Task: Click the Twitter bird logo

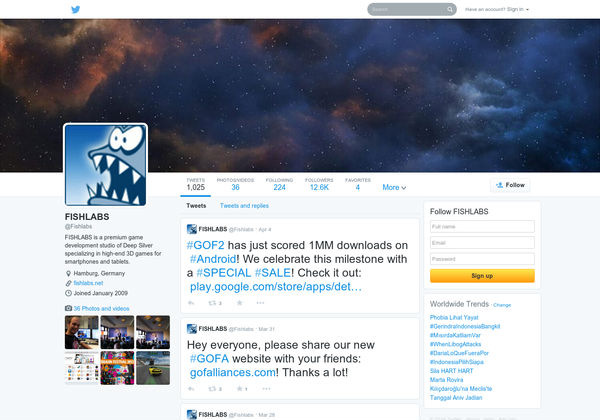Action: 75,9
